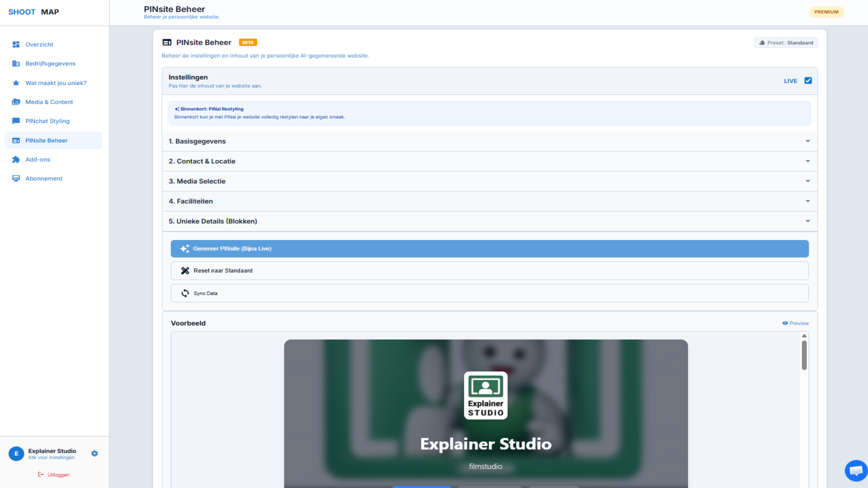Open the PINsite Beheer menu item
The width and height of the screenshot is (868, 488).
point(47,141)
